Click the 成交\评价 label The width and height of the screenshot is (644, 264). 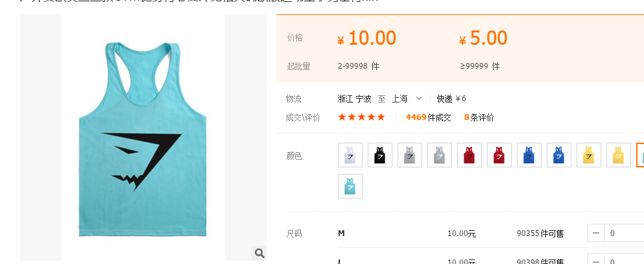tap(303, 117)
